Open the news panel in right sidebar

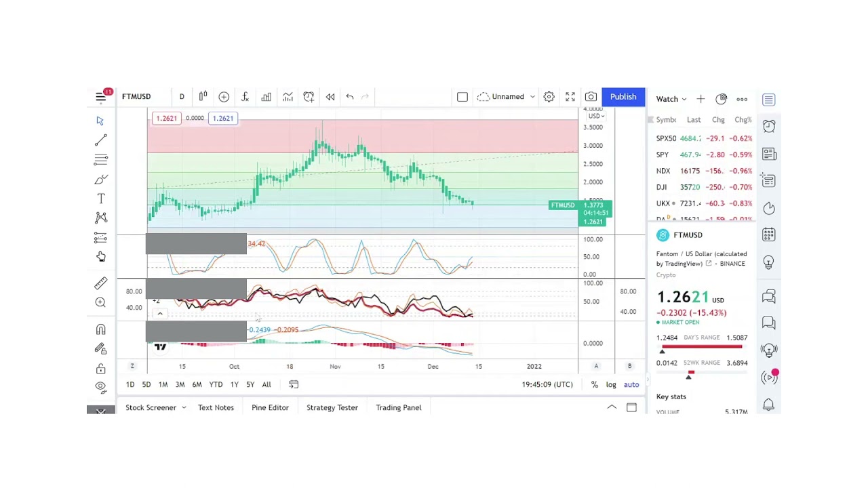[769, 155]
